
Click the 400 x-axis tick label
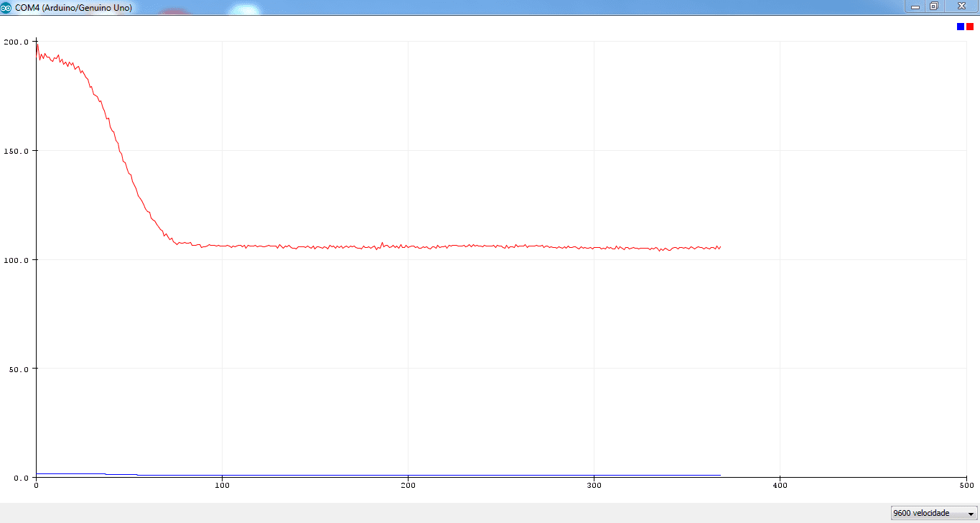pos(780,486)
